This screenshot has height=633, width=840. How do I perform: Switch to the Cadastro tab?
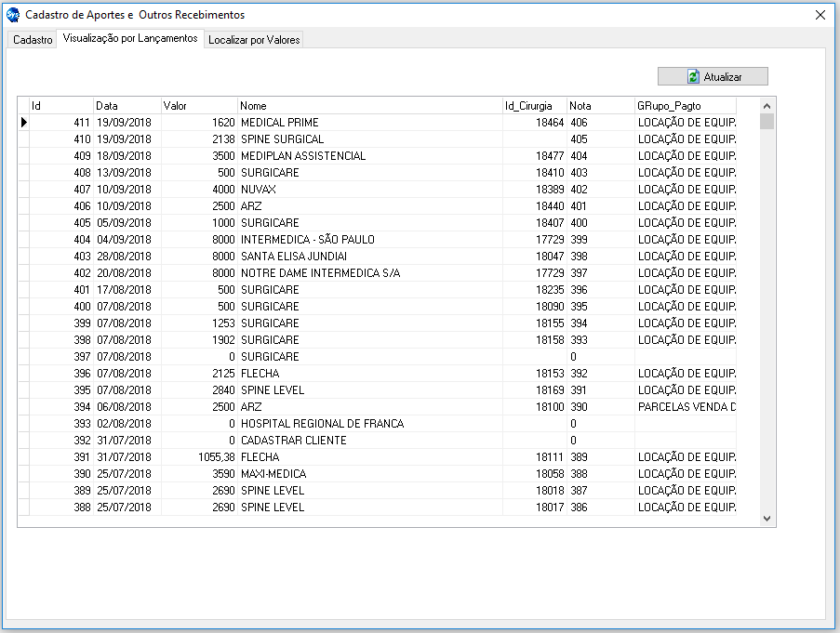[x=33, y=40]
